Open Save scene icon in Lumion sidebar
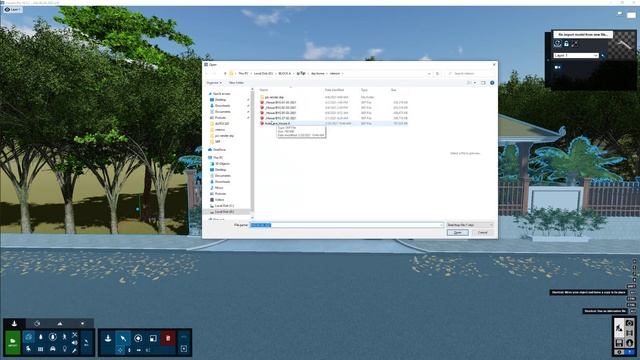 click(x=619, y=342)
